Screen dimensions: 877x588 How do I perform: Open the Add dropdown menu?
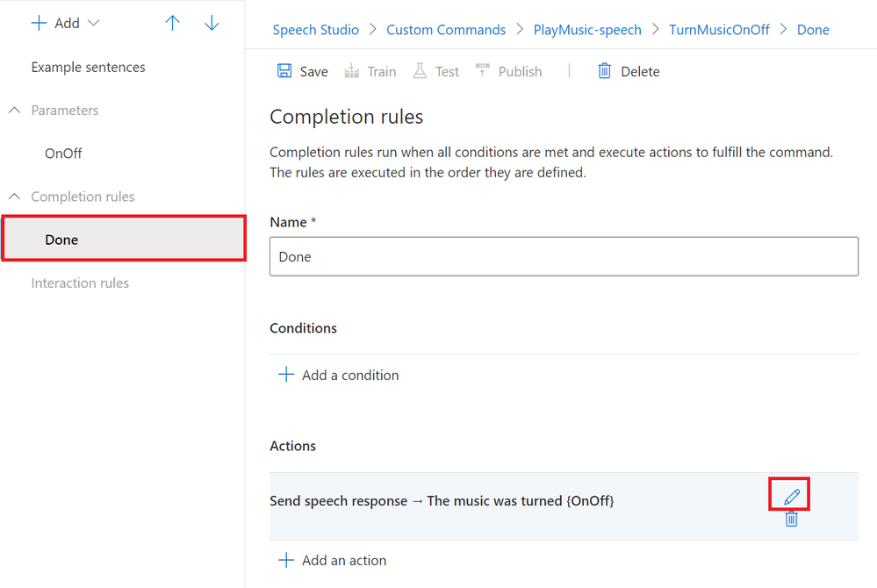pyautogui.click(x=66, y=24)
